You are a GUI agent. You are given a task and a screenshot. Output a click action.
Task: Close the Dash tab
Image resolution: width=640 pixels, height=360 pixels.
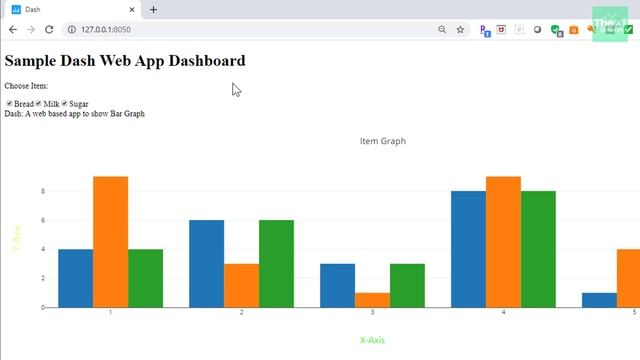click(132, 9)
